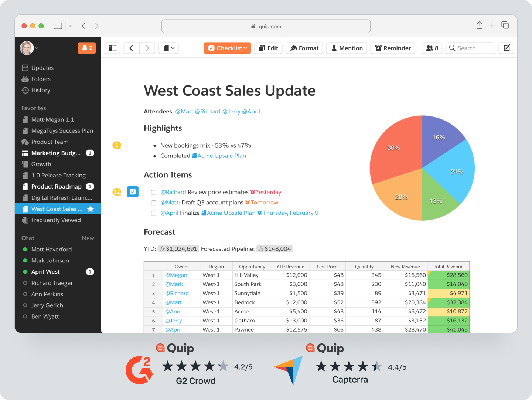Click the star on West Coast Sales
The height and width of the screenshot is (400, 532).
(91, 209)
